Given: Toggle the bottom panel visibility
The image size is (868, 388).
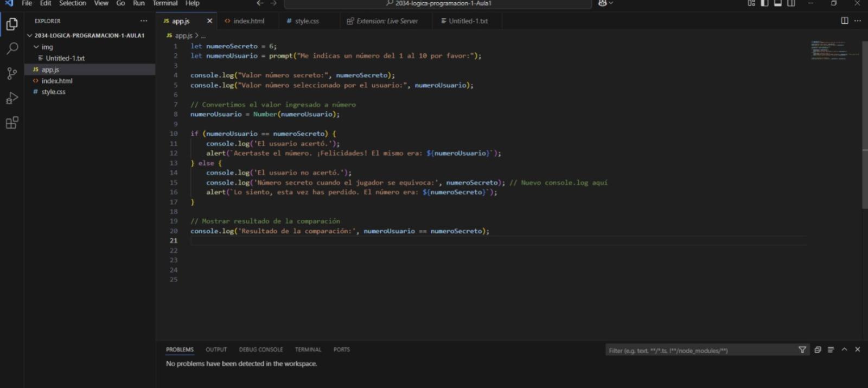Looking at the screenshot, I should pyautogui.click(x=777, y=3).
